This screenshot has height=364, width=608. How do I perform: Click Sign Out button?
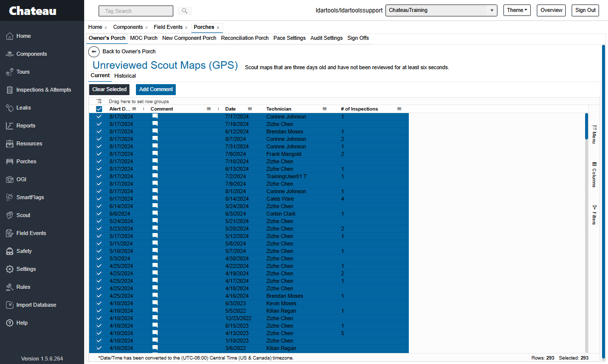[x=585, y=10]
